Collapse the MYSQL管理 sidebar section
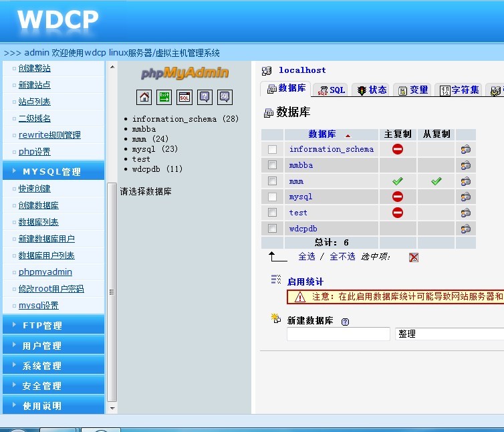This screenshot has width=504, height=432. (x=52, y=172)
